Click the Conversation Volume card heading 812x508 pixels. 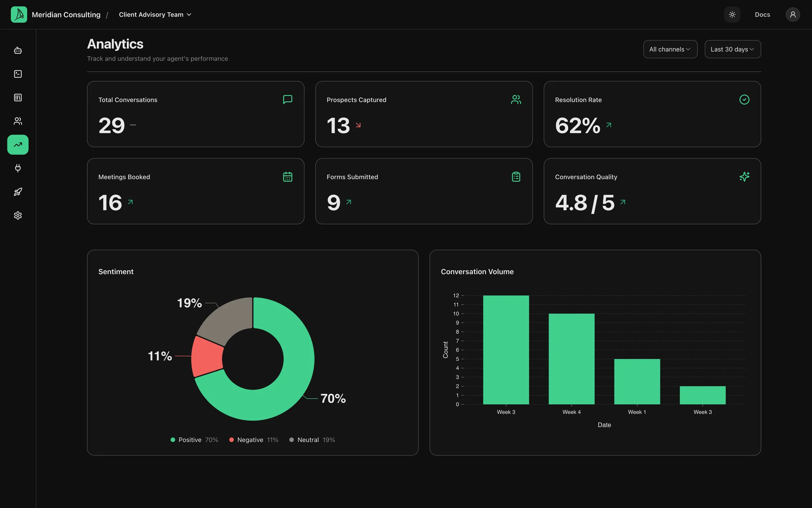click(477, 272)
